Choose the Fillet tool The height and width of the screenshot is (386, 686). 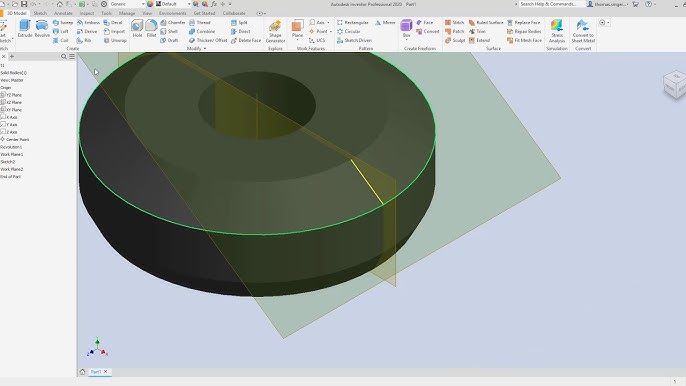tap(151, 28)
